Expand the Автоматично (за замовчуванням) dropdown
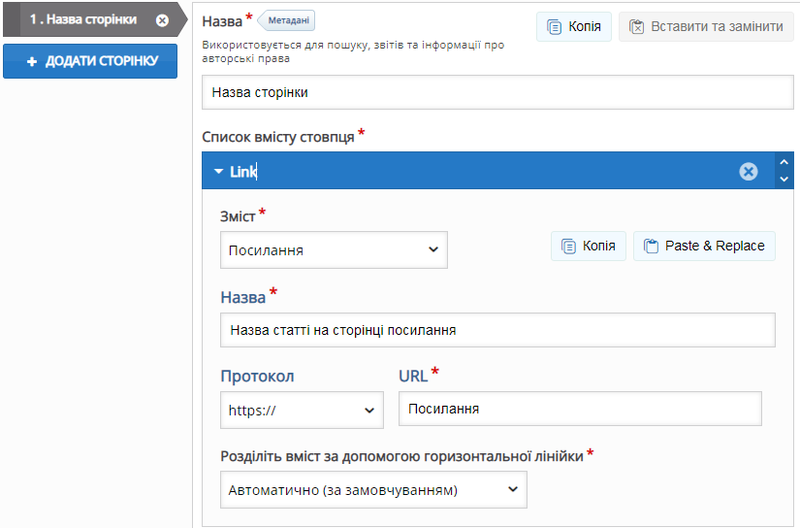This screenshot has width=800, height=528. (x=372, y=490)
